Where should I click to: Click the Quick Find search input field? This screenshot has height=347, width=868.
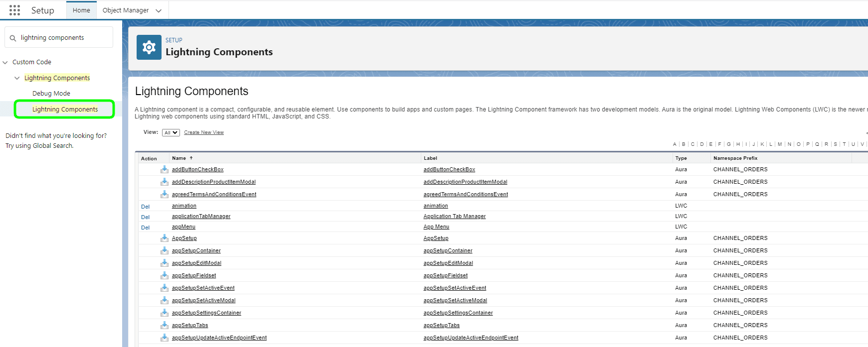point(59,37)
